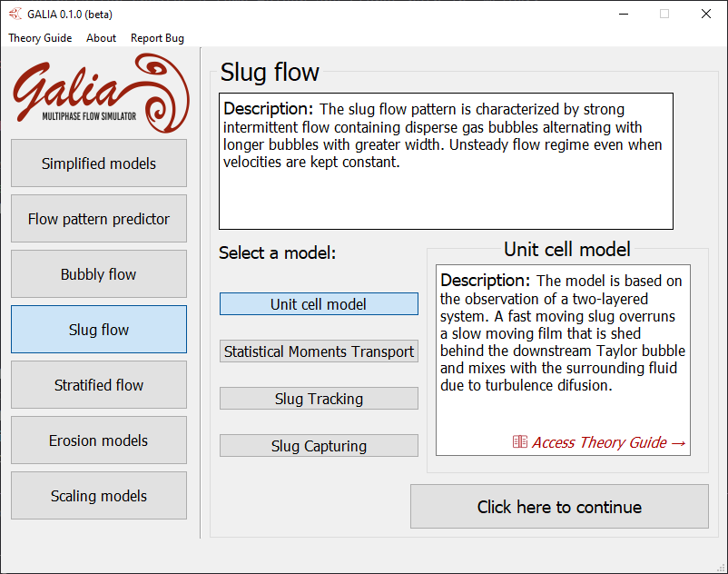Select the Slug flow sidebar button
The height and width of the screenshot is (574, 728).
pos(99,330)
